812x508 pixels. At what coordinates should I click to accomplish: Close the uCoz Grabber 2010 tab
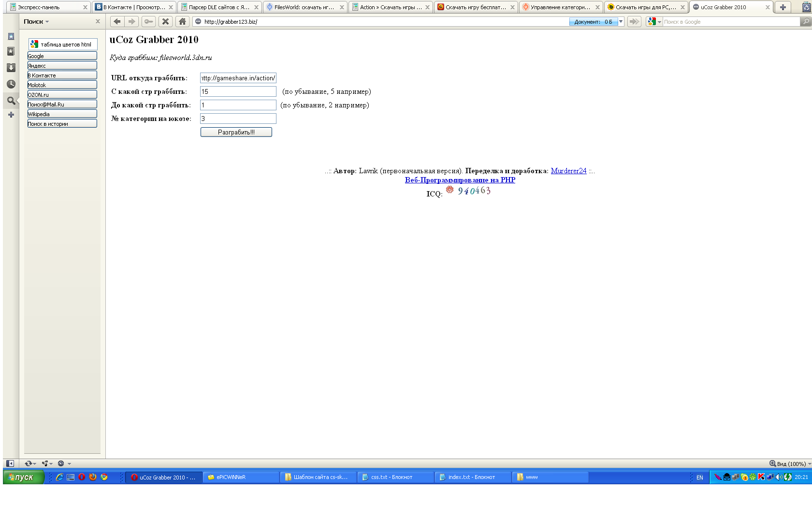click(768, 7)
